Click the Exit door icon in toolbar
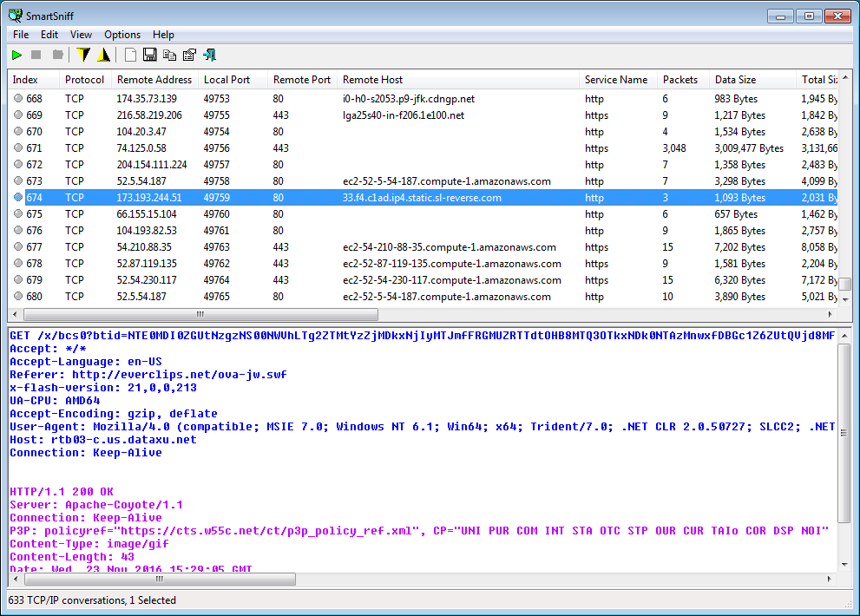This screenshot has height=616, width=860. [x=209, y=56]
